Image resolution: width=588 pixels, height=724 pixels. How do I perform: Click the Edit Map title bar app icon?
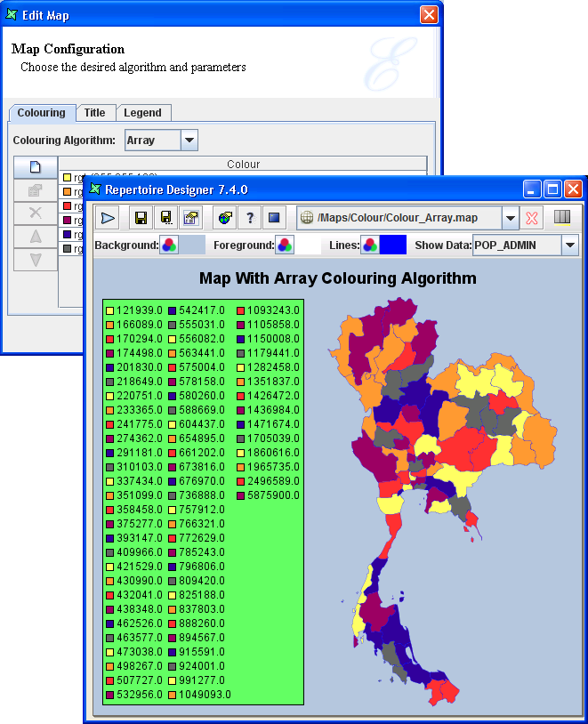[12, 15]
